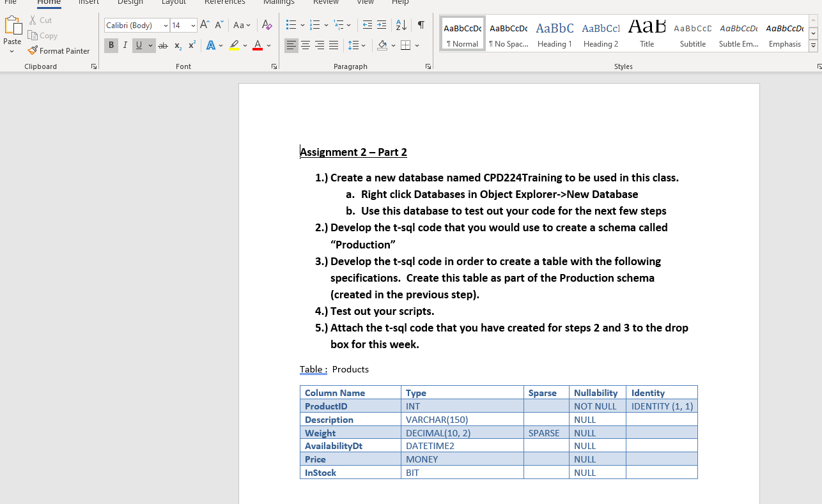Open the Review ribbon tab
Screen dimensions: 822x504
[326, 3]
